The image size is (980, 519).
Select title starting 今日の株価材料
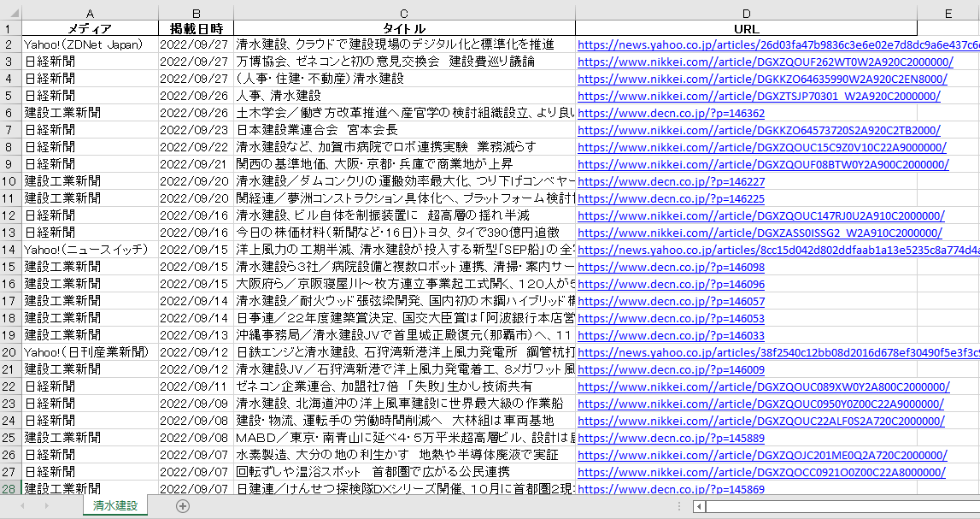point(404,233)
